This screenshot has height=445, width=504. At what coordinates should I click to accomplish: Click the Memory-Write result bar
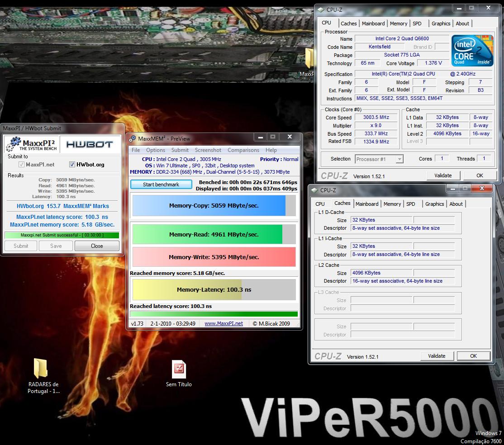tap(214, 257)
